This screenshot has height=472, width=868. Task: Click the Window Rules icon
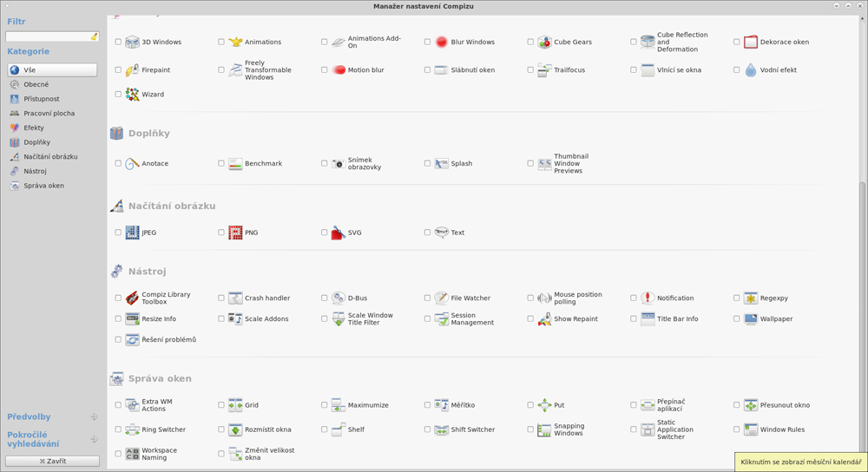pyautogui.click(x=751, y=430)
